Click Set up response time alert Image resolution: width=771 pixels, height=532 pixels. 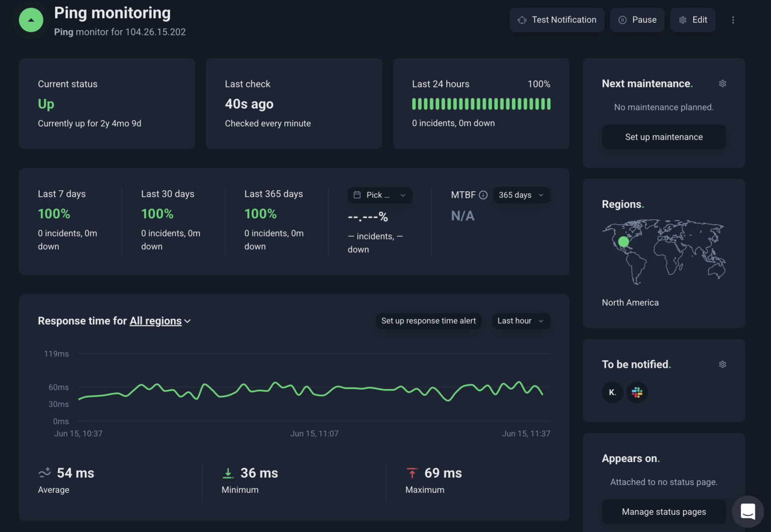(429, 321)
